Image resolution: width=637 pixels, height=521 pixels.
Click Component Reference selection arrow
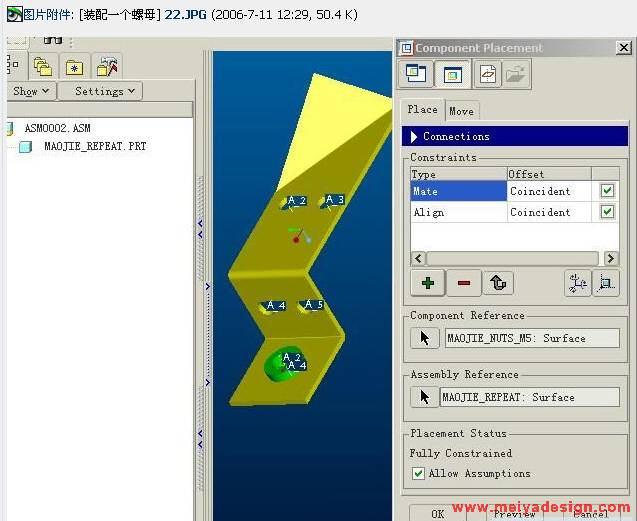pos(425,338)
